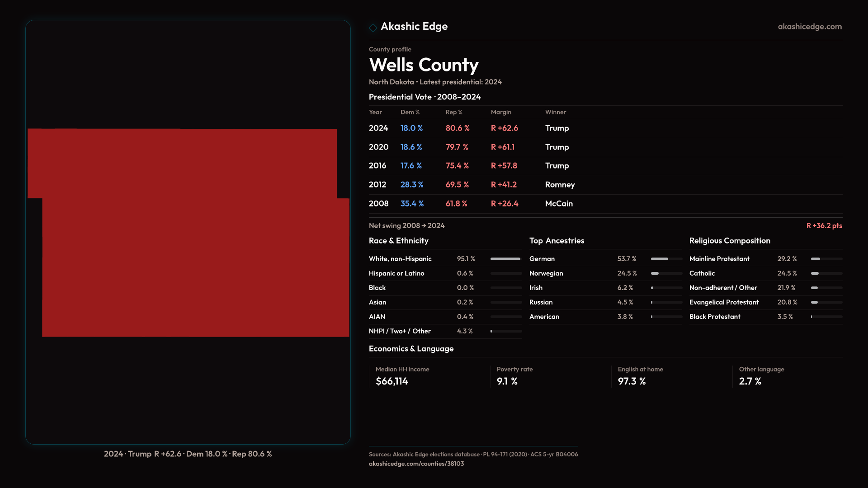Click the 2012 Romney winner cell

560,185
